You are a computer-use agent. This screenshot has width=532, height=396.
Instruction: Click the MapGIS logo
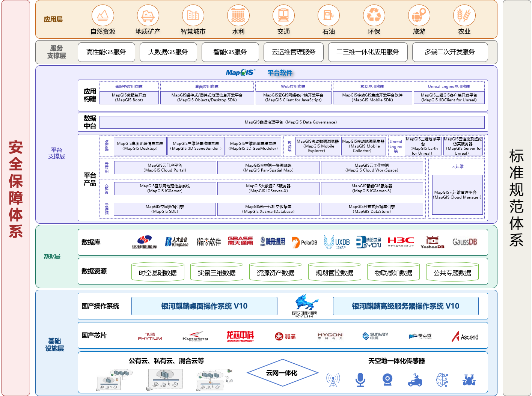(240, 72)
